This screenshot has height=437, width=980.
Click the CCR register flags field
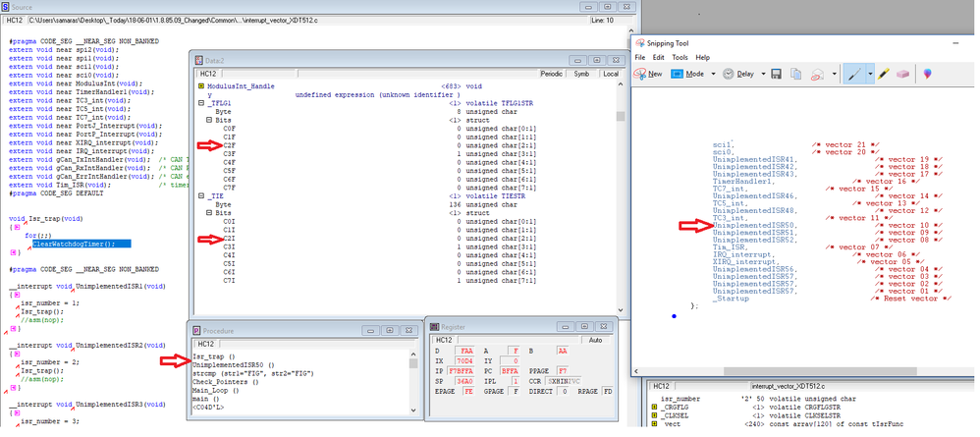[x=565, y=380]
